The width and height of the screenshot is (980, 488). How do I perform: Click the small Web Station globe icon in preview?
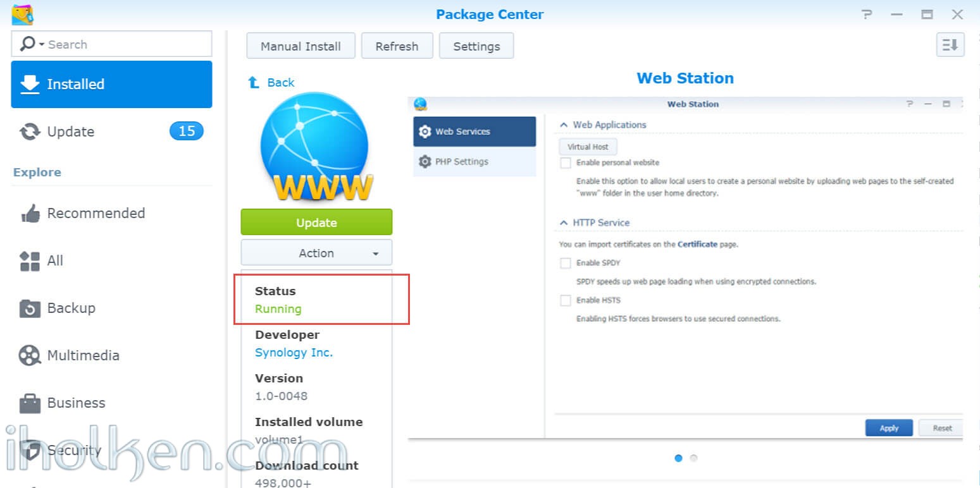pyautogui.click(x=420, y=104)
